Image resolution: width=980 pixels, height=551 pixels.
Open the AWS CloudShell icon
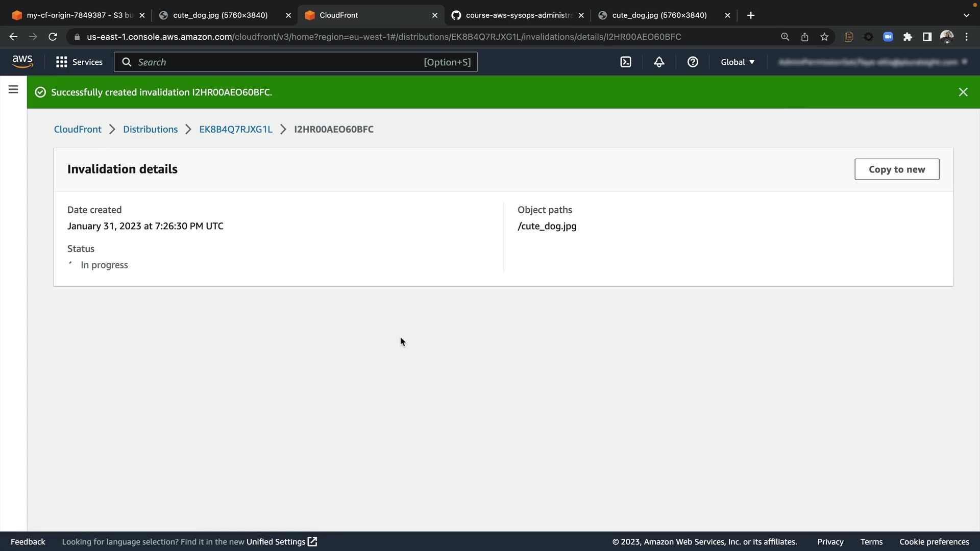(x=626, y=62)
